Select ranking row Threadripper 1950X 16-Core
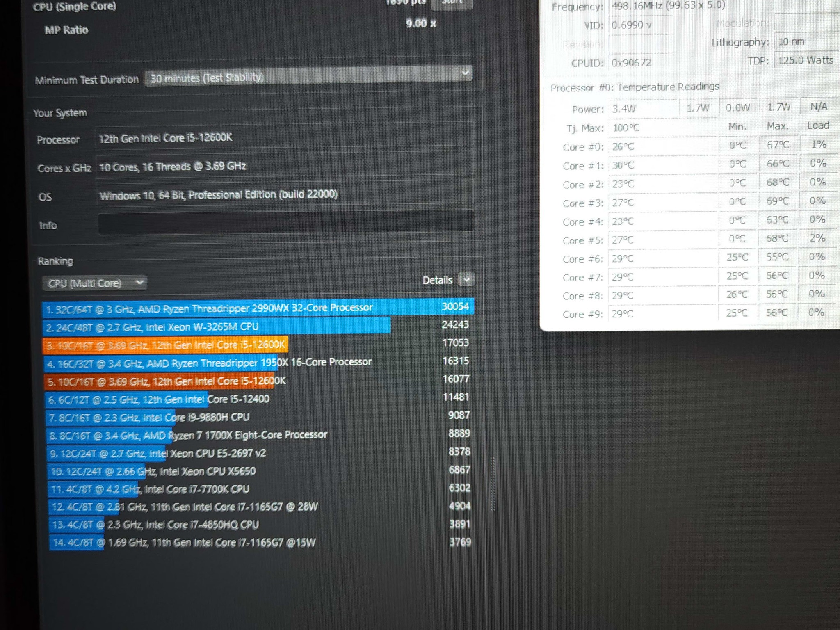Viewport: 840px width, 630px height. tap(258, 362)
